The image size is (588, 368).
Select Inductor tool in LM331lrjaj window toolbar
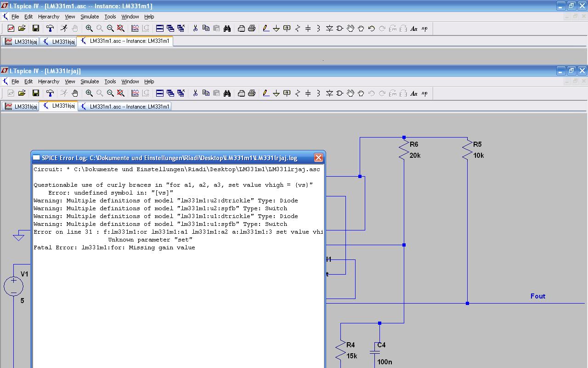319,93
